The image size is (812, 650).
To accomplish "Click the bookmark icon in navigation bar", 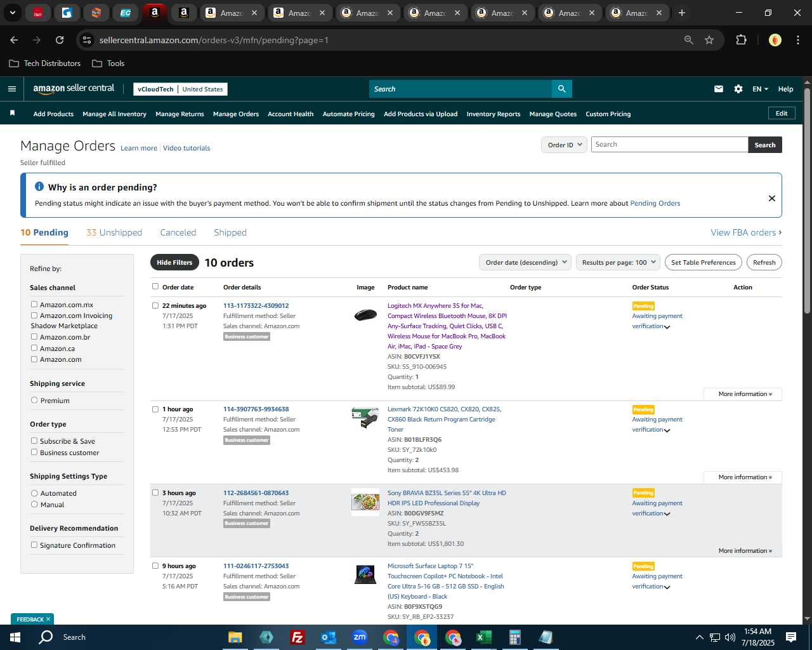I will 12,113.
